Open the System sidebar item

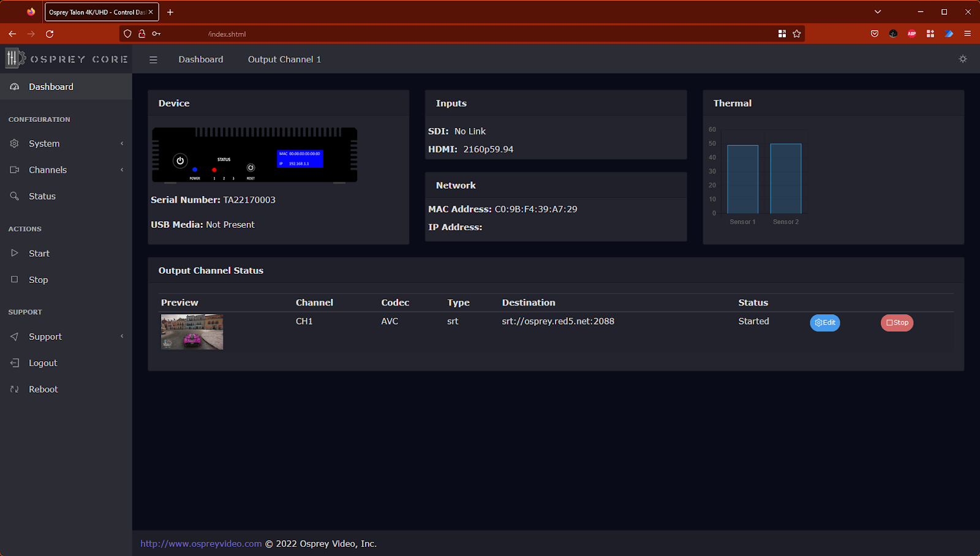pyautogui.click(x=66, y=143)
